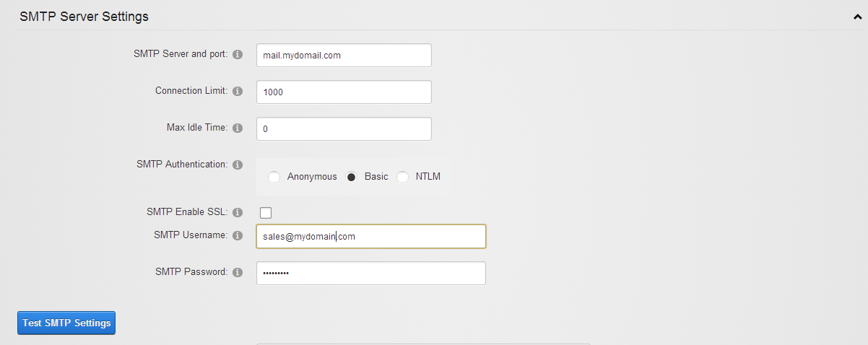Select Anonymous authentication option

pyautogui.click(x=274, y=177)
